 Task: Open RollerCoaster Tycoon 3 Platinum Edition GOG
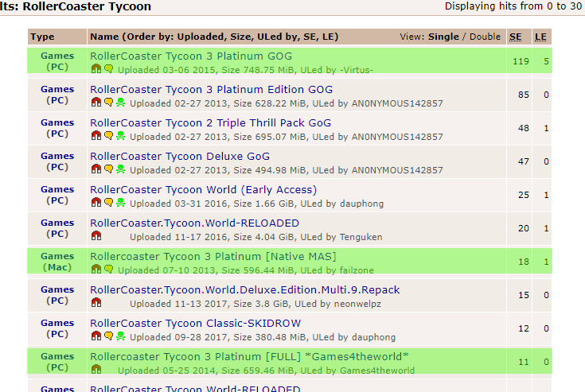(211, 90)
